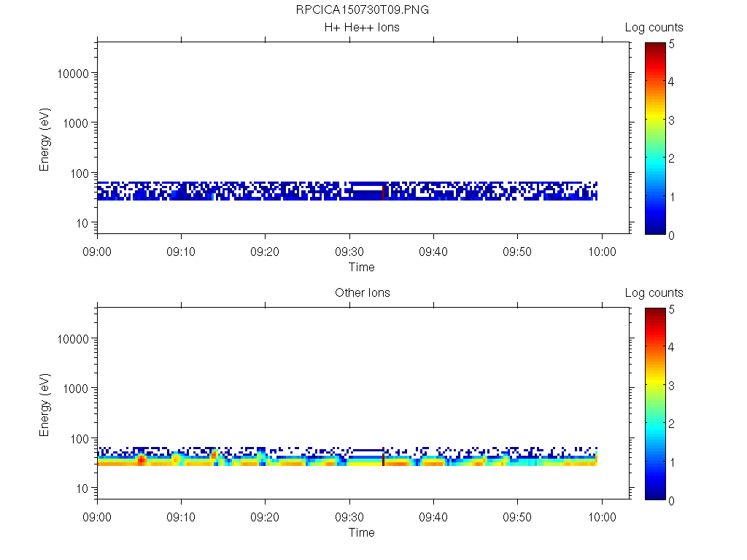
Task: Click 100 energy tick on Other Ions plot
Action: click(80, 438)
